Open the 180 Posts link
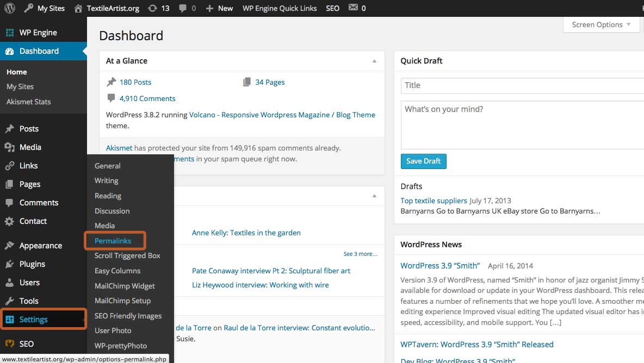This screenshot has height=363, width=644. pyautogui.click(x=135, y=82)
